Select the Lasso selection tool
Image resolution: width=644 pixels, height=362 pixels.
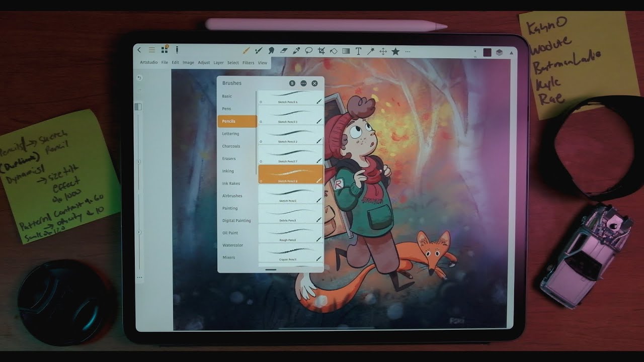[309, 51]
